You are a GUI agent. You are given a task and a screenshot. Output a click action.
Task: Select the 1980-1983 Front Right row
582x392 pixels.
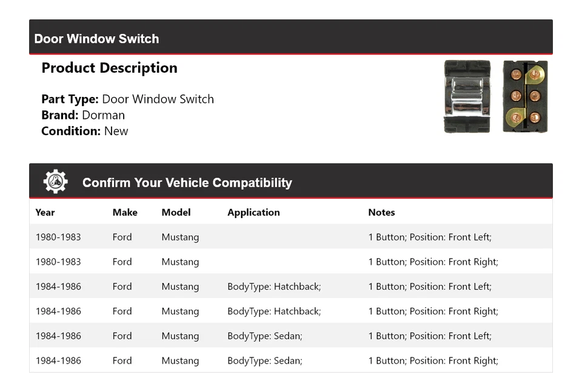point(291,262)
